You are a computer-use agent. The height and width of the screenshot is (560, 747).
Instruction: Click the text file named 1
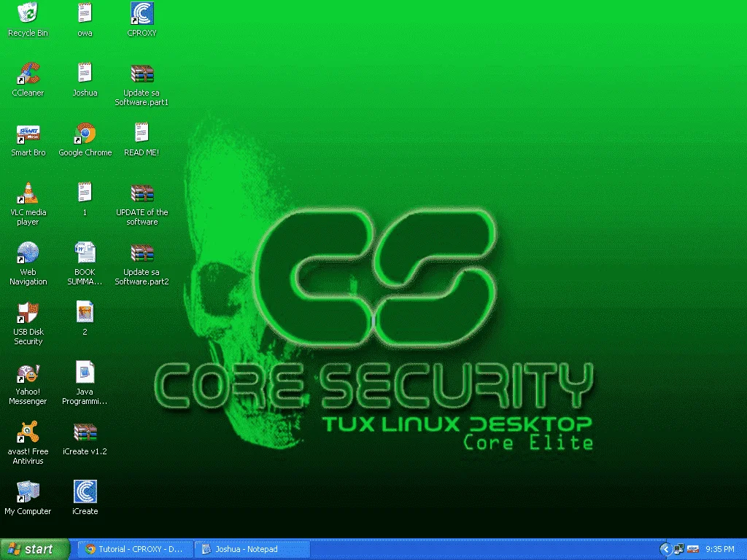(85, 192)
